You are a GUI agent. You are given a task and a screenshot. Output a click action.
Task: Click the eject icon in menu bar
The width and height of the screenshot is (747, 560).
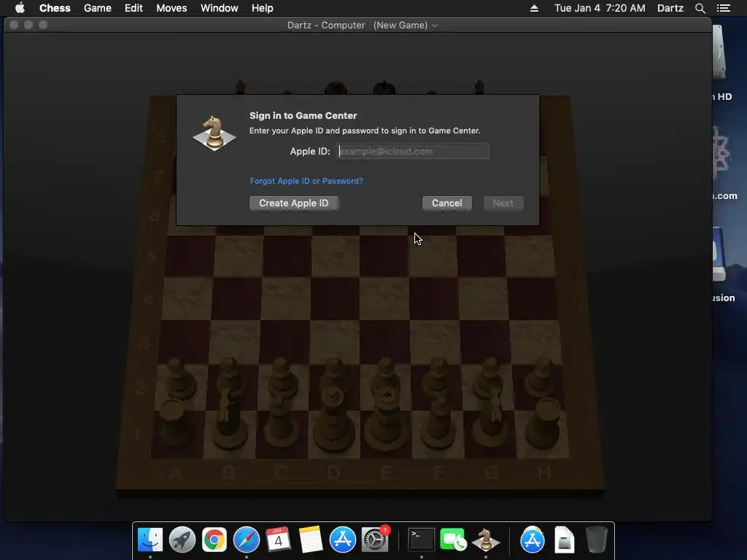click(x=534, y=8)
